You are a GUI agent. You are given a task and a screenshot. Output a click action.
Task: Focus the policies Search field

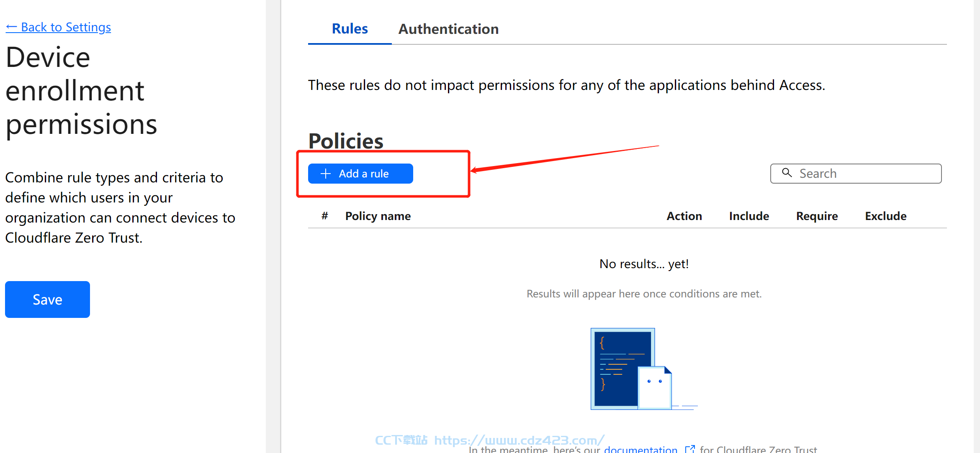pos(856,174)
